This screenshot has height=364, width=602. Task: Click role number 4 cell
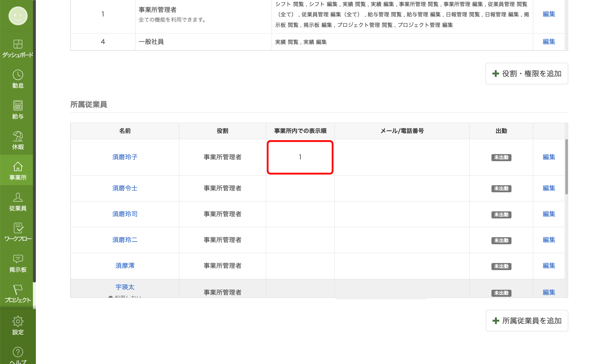[x=103, y=42]
